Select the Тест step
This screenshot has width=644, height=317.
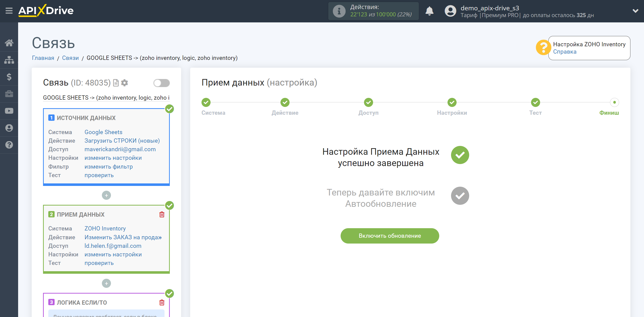pos(536,102)
